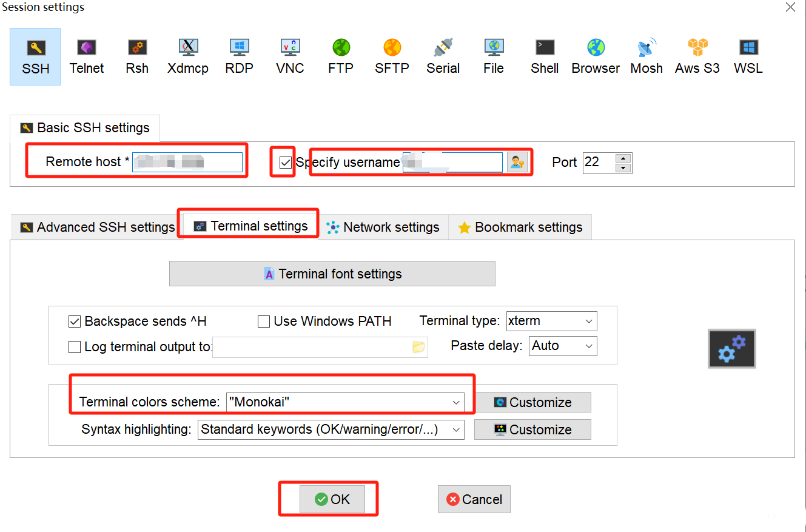The image size is (806, 532).
Task: Uncheck the Specify username checkbox
Action: tap(286, 162)
